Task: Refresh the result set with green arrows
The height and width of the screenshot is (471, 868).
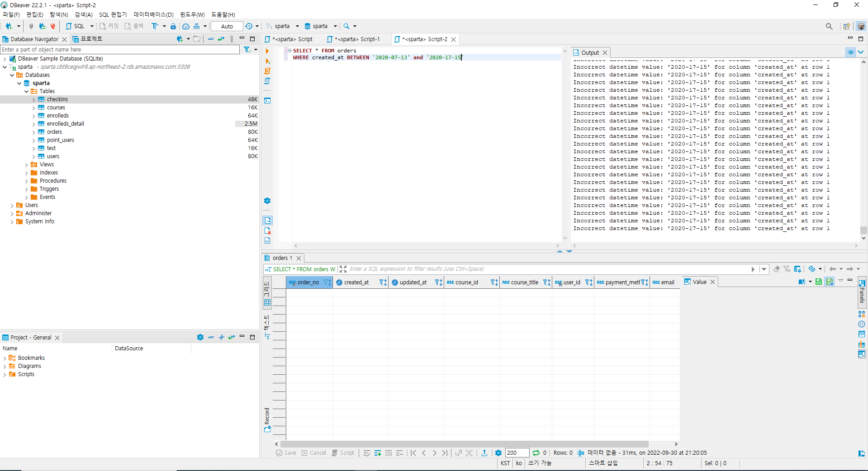Action: pos(536,453)
